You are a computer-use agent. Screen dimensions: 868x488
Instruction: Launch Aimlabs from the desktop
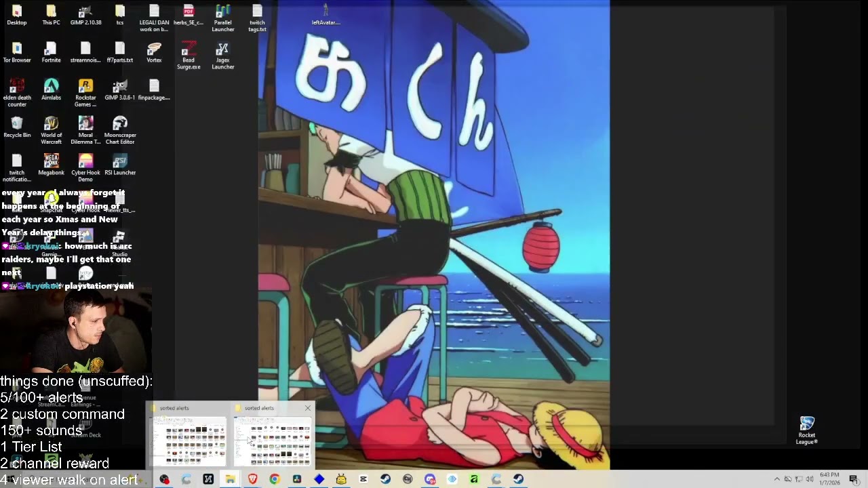pos(51,89)
